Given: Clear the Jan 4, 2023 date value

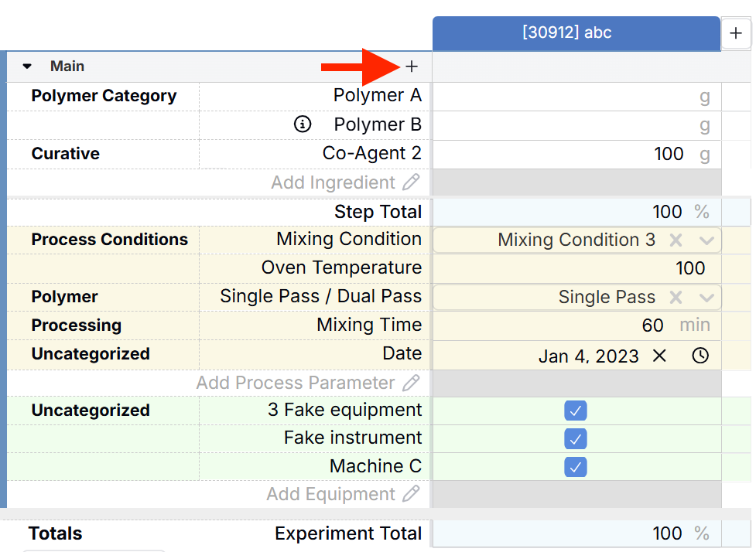Looking at the screenshot, I should [659, 356].
